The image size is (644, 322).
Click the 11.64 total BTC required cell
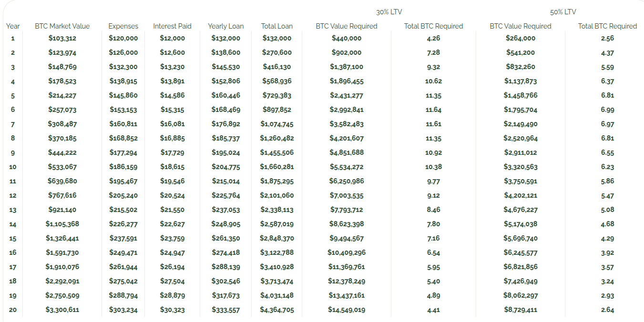pyautogui.click(x=433, y=110)
